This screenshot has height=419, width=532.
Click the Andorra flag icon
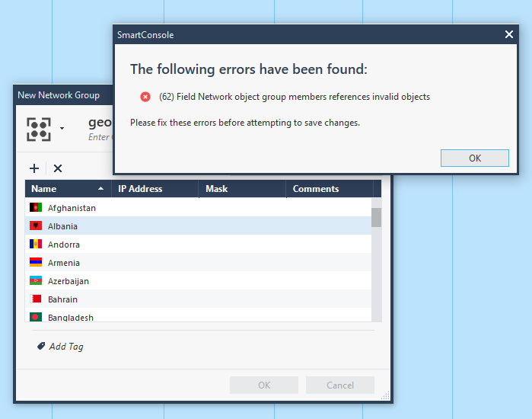[x=36, y=244]
